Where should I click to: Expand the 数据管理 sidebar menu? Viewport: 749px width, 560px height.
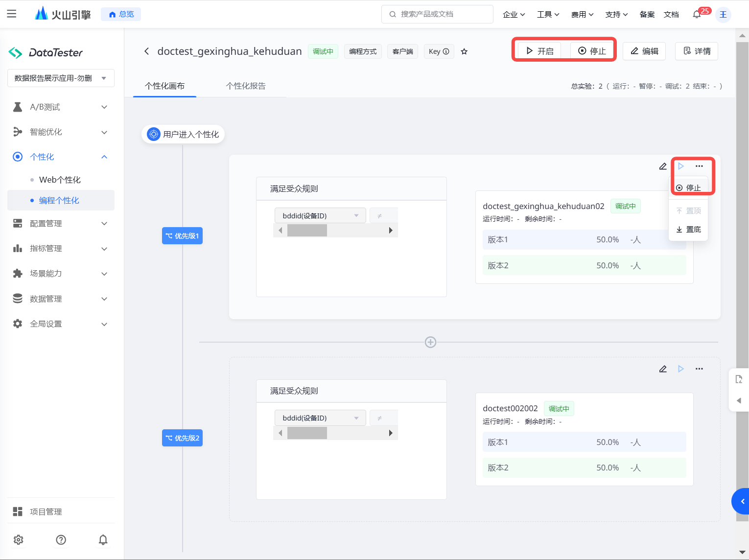tap(61, 299)
